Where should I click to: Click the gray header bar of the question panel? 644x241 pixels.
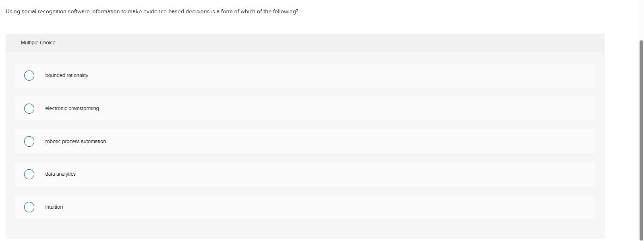click(x=282, y=42)
